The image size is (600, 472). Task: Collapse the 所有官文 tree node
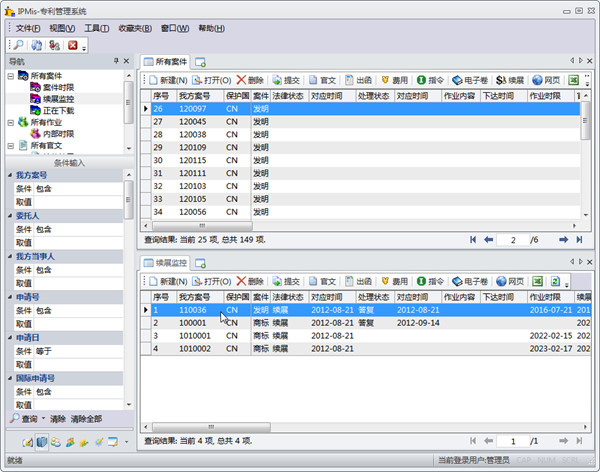click(11, 146)
